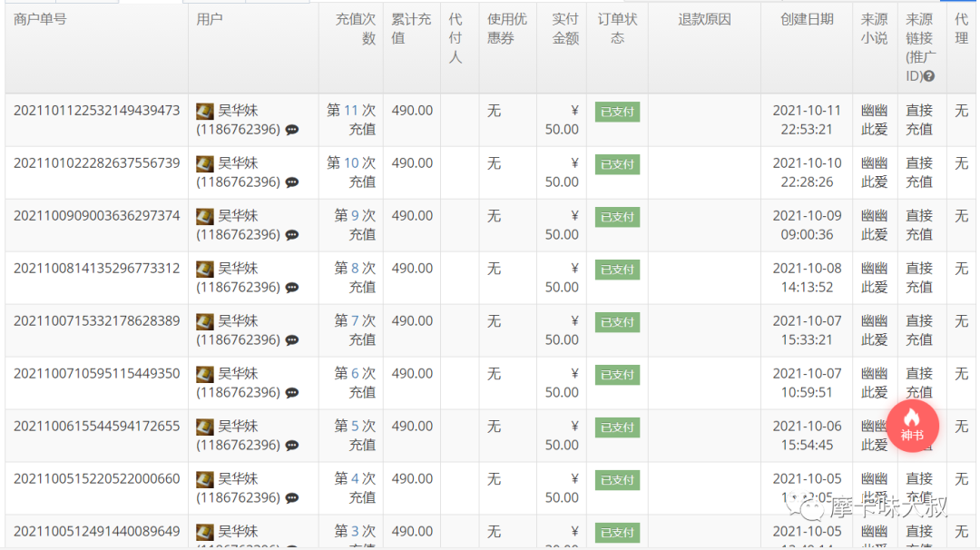Click order number 20211009090036362973​74
This screenshot has height=550, width=980.
97,216
